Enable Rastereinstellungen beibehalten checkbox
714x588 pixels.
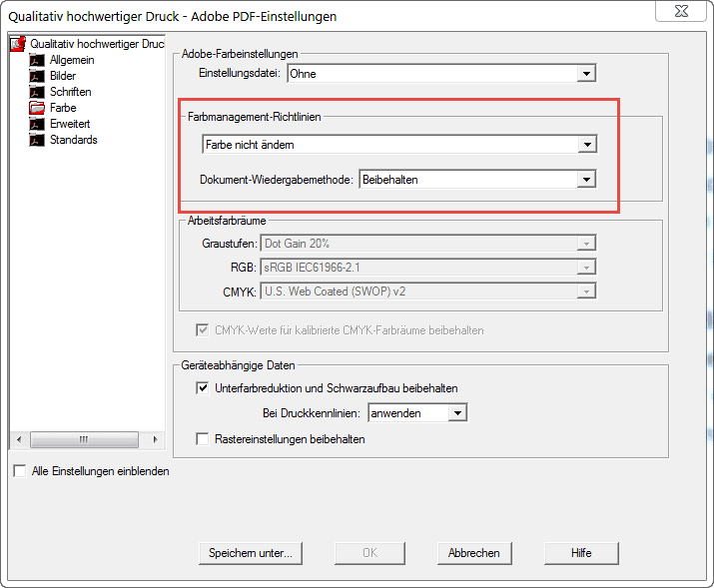(x=203, y=439)
